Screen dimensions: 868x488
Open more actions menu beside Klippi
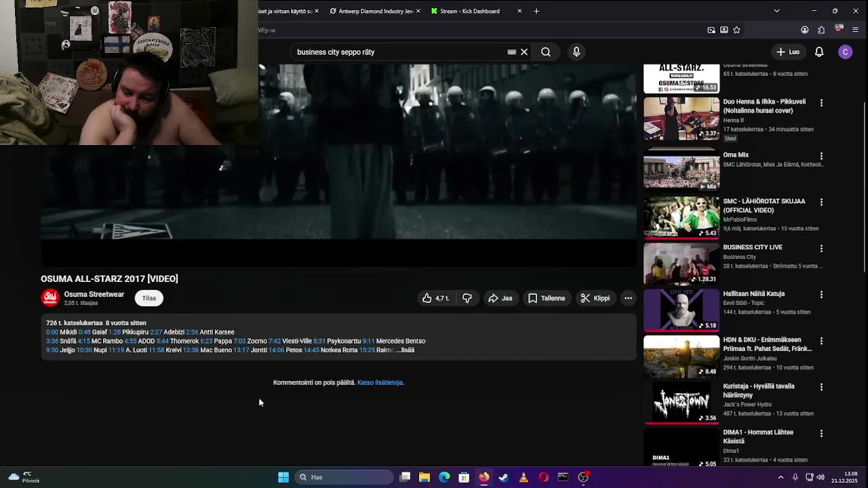click(x=628, y=298)
